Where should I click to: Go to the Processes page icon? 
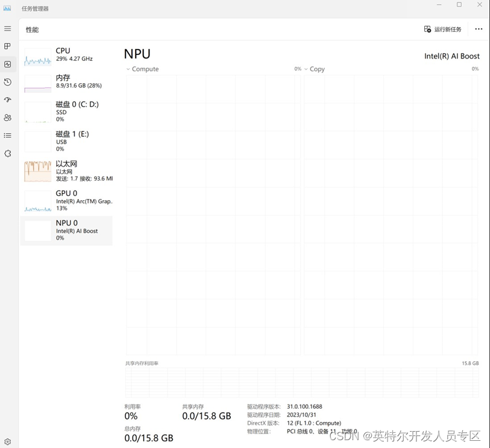click(x=7, y=46)
